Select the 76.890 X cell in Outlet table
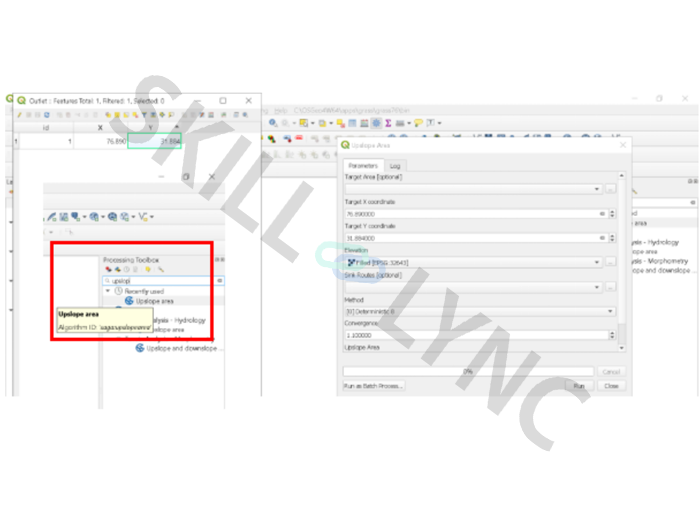Viewport: 700px width, 514px height. coord(100,141)
